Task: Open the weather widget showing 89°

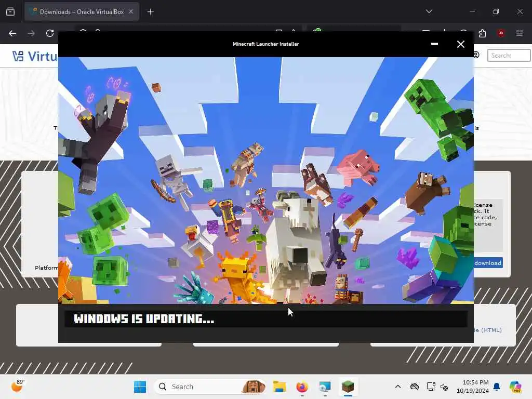Action: (18, 386)
